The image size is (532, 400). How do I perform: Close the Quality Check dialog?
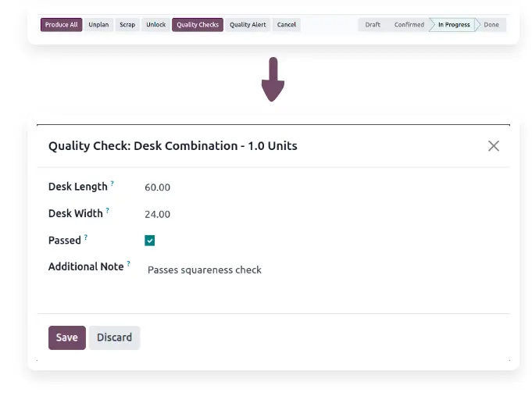coord(494,146)
